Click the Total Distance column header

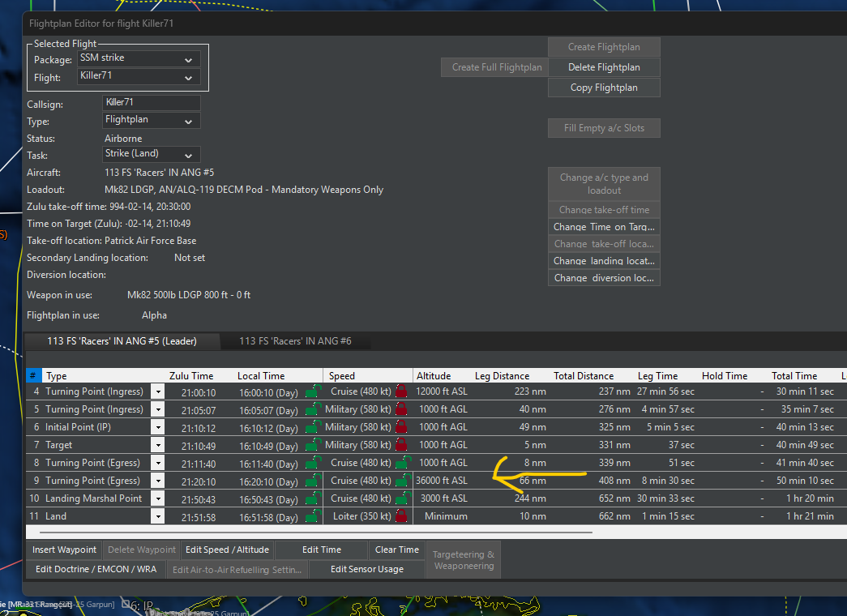(x=584, y=375)
